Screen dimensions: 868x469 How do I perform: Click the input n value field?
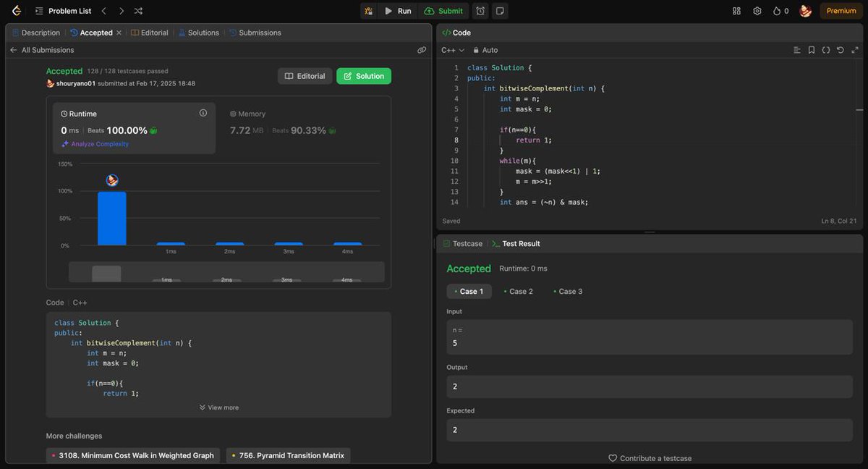pyautogui.click(x=650, y=337)
